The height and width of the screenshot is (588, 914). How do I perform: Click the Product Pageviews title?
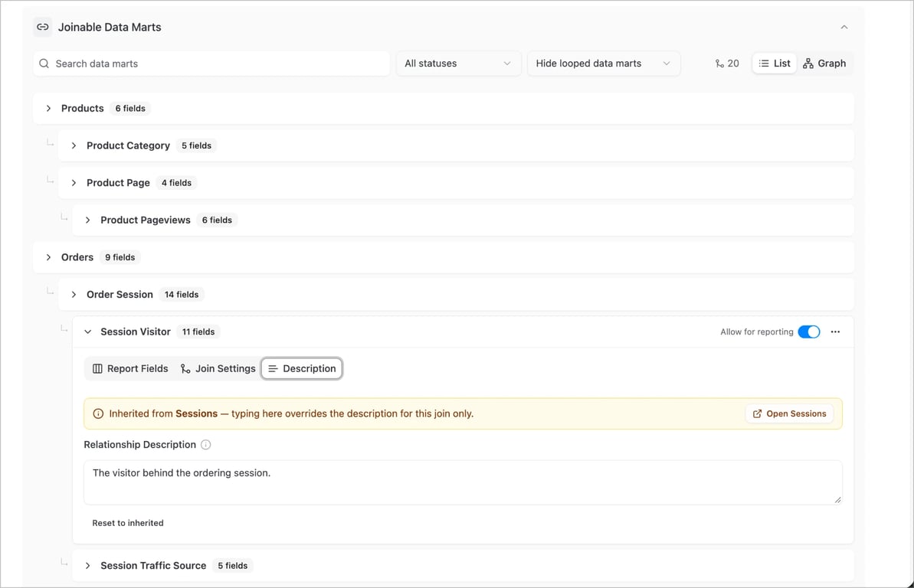(146, 220)
